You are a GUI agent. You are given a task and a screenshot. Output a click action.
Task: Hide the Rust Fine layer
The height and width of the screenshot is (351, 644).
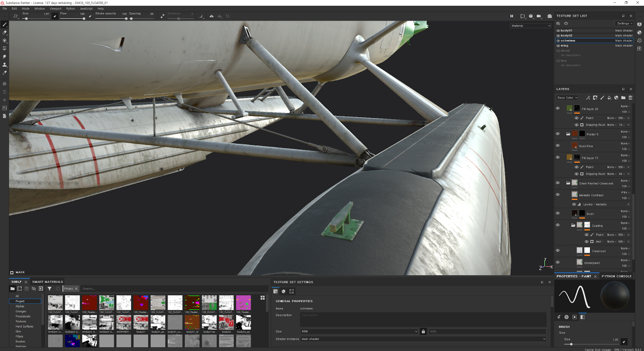557,146
